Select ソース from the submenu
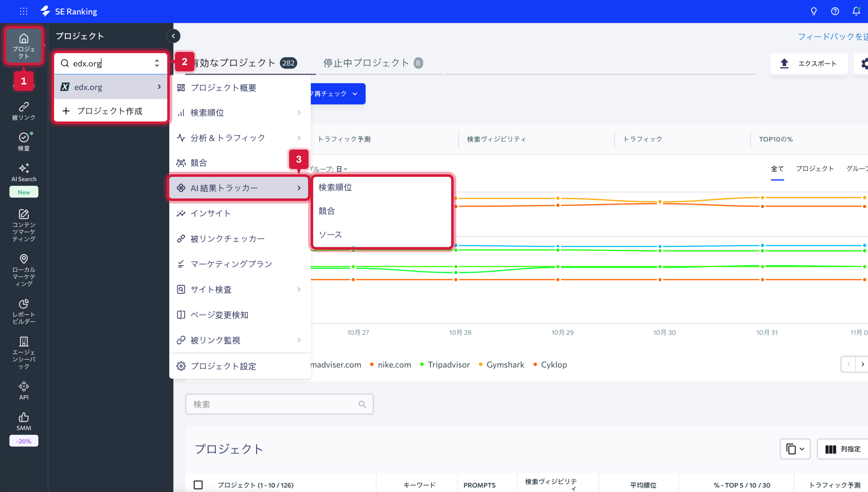 (330, 234)
